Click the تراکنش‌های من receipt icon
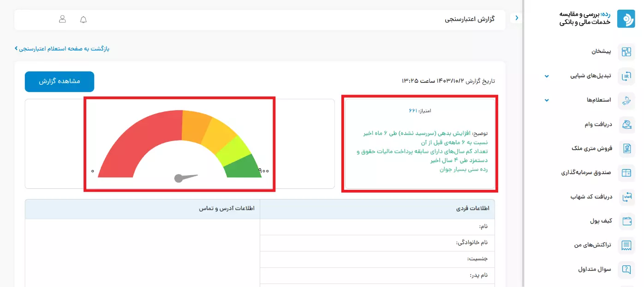Viewport: 644px width, 287px height. tap(626, 245)
